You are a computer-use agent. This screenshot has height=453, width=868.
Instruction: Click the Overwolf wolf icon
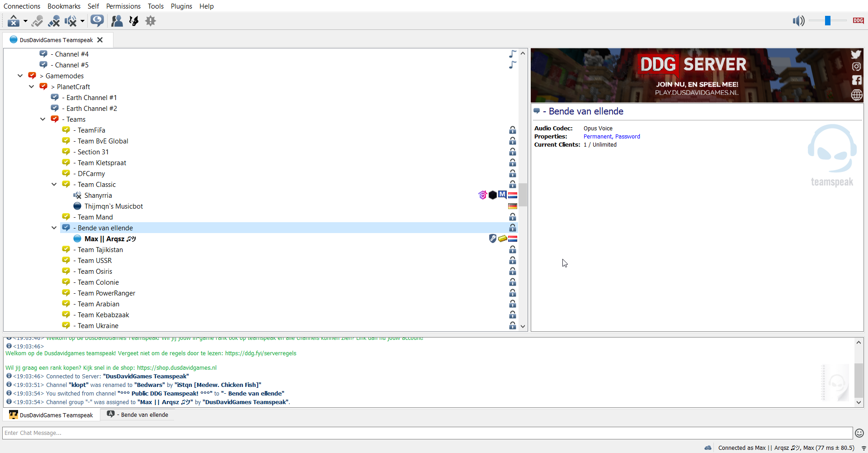(134, 21)
